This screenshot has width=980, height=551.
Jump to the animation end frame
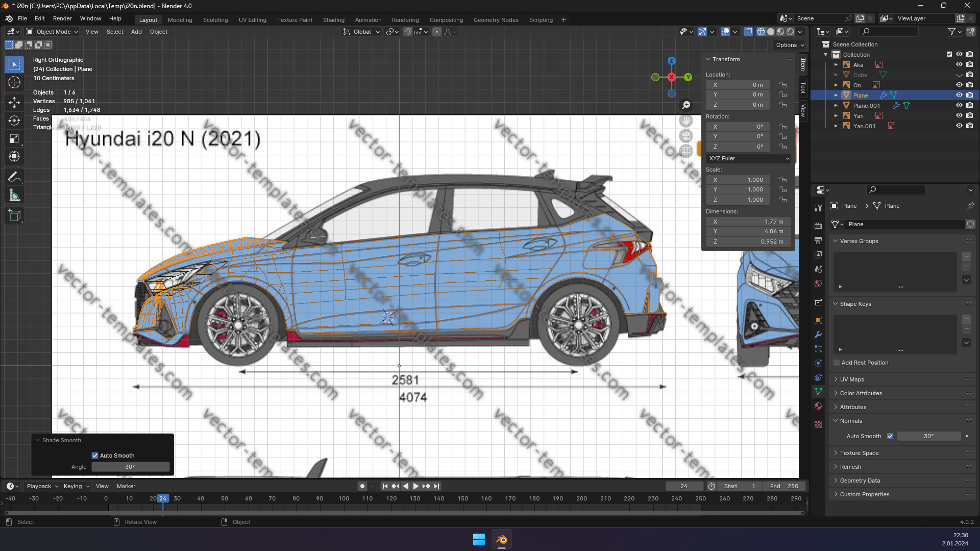436,486
